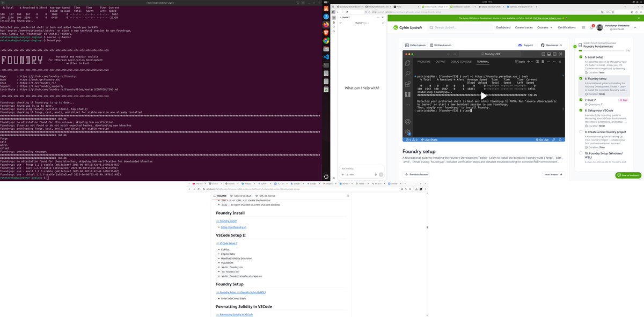Check 9. Create a new Foundry project
This screenshot has height=317, width=644.
581,132
